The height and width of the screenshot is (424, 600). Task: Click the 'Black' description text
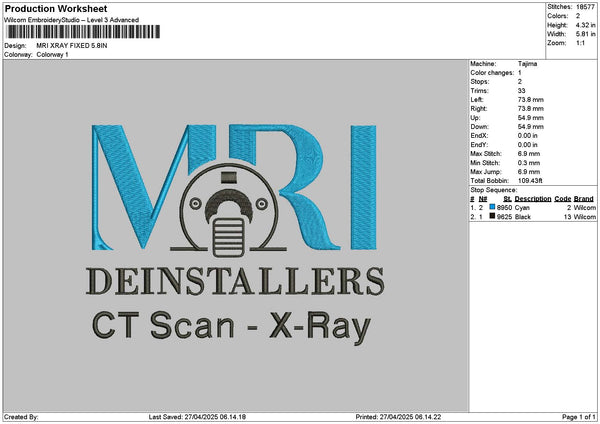click(523, 217)
